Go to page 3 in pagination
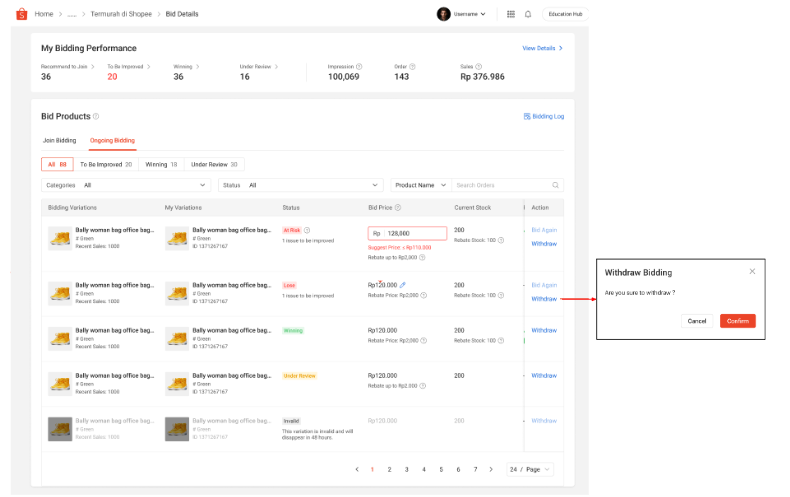 (x=407, y=469)
